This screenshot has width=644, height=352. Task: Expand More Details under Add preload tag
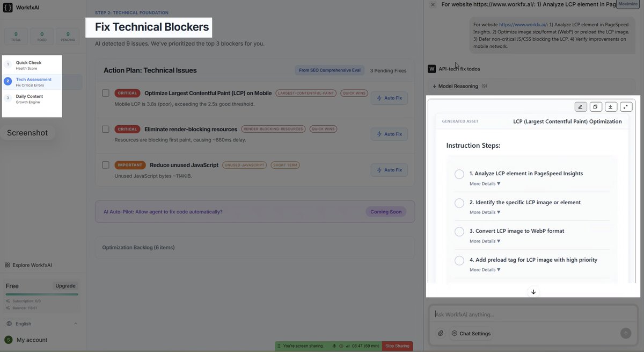click(485, 270)
